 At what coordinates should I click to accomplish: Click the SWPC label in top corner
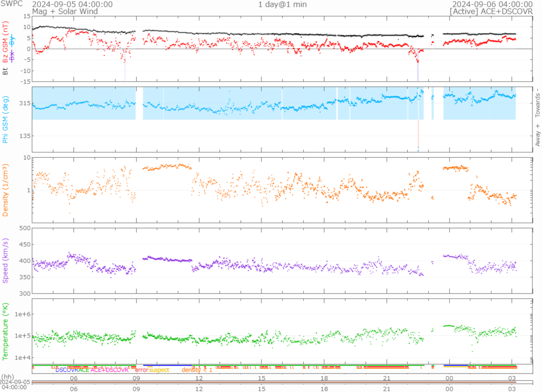[x=12, y=4]
